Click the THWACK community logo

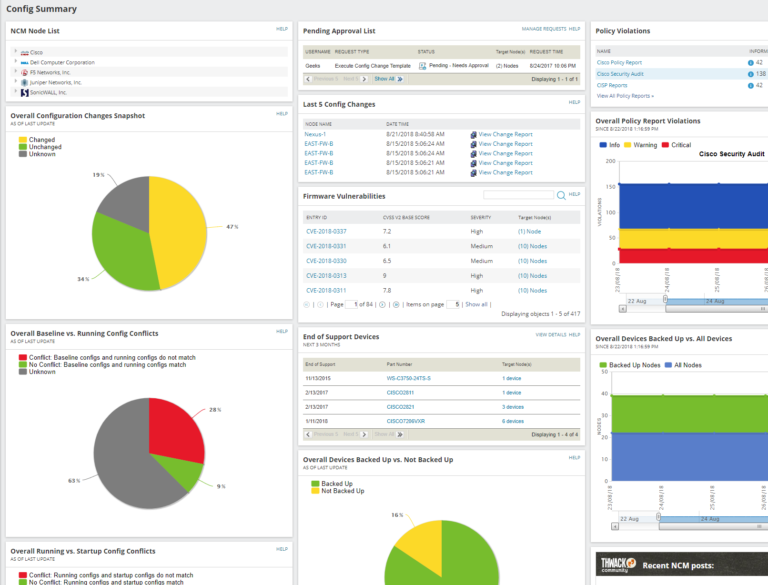tap(618, 565)
